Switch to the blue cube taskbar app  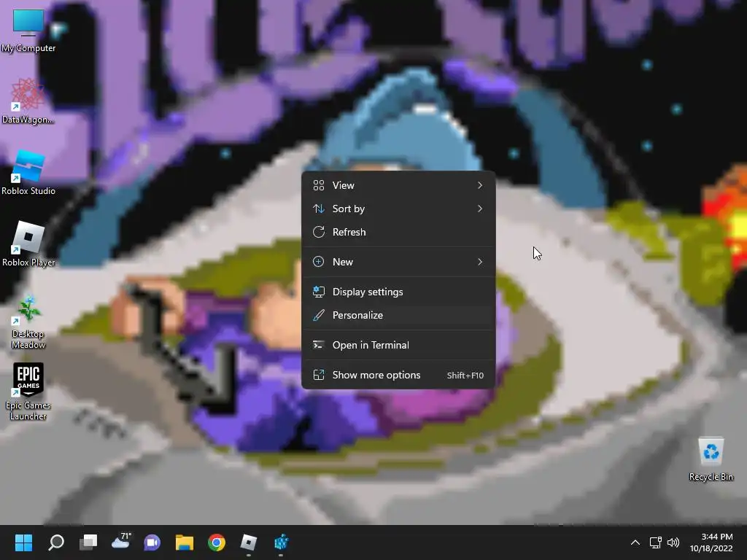coord(281,542)
